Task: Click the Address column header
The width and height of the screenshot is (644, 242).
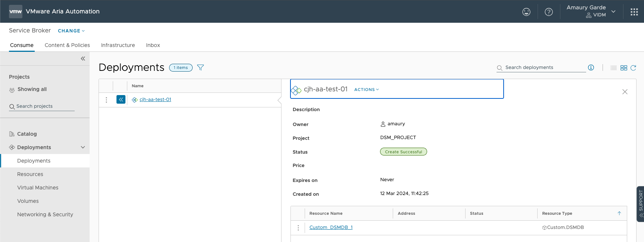Action: tap(407, 213)
